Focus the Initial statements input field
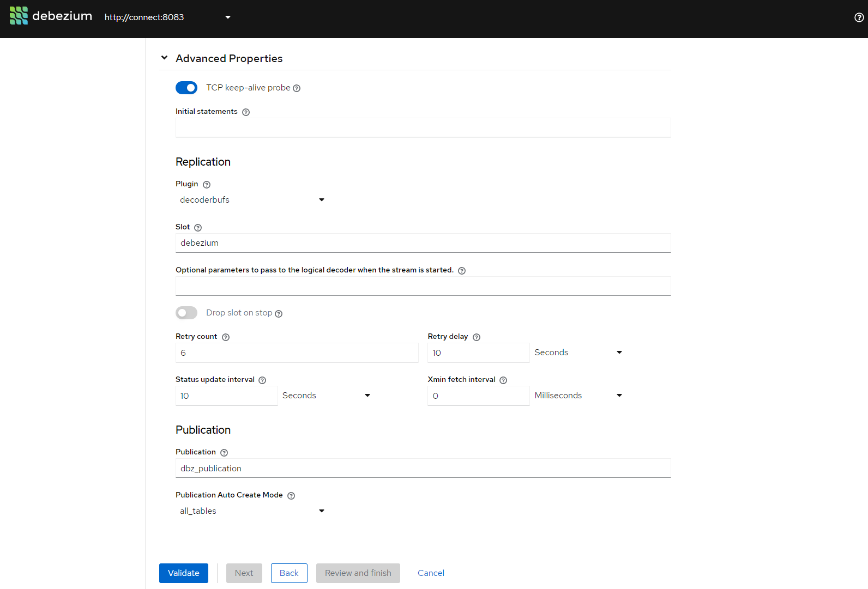The height and width of the screenshot is (589, 868). coord(423,127)
